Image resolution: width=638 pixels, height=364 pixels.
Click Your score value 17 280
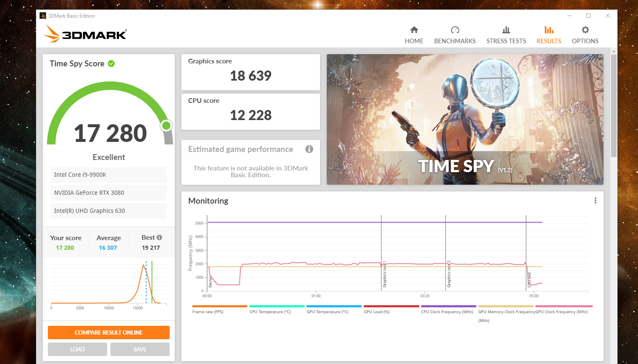pos(65,248)
